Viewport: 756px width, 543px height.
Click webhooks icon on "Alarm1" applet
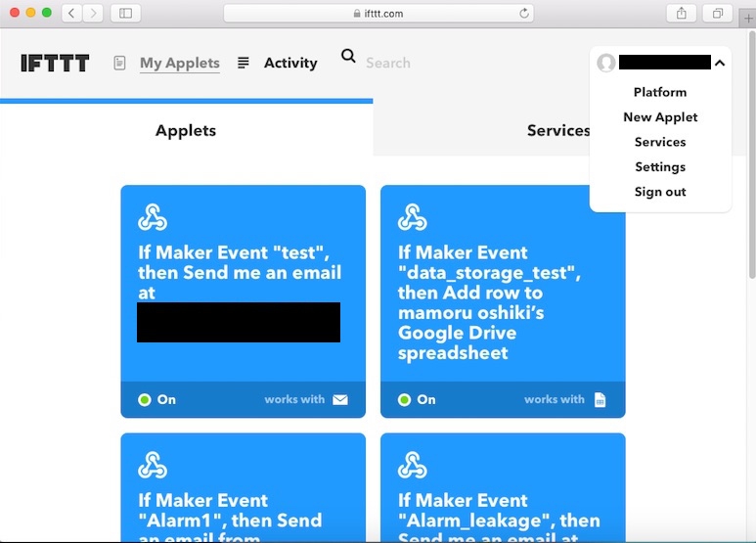point(153,465)
